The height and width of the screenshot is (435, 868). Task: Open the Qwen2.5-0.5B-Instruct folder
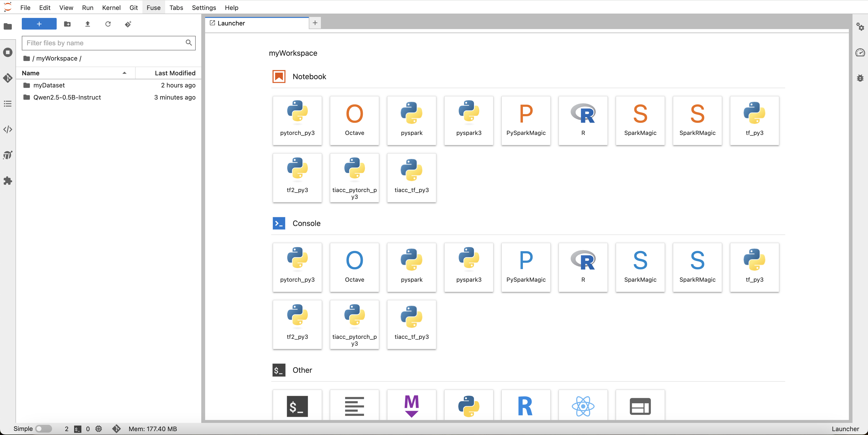click(67, 97)
